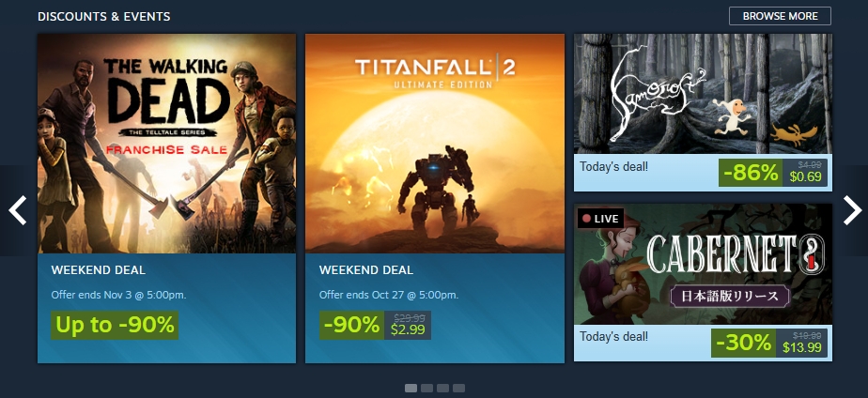The height and width of the screenshot is (398, 868).
Task: Click the Up to -90% discount badge
Action: 115,325
